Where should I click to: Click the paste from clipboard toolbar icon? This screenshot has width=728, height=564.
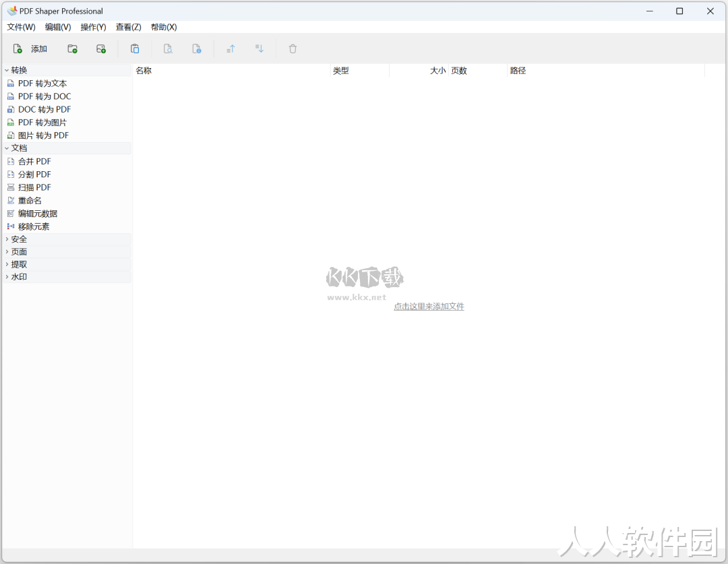click(x=135, y=49)
